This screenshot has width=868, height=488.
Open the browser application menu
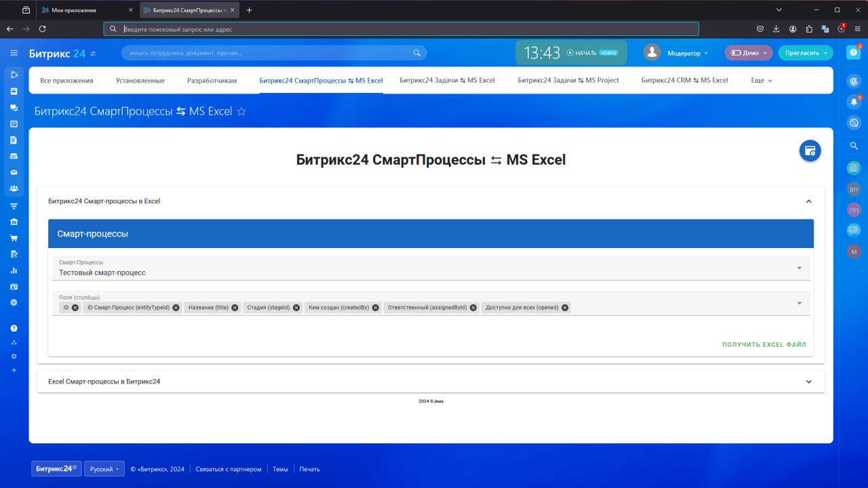[858, 29]
